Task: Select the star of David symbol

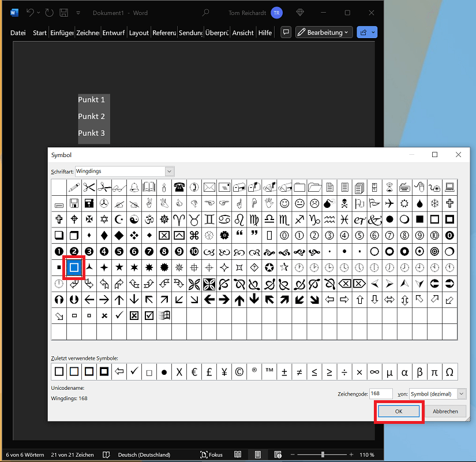Action: pos(104,219)
